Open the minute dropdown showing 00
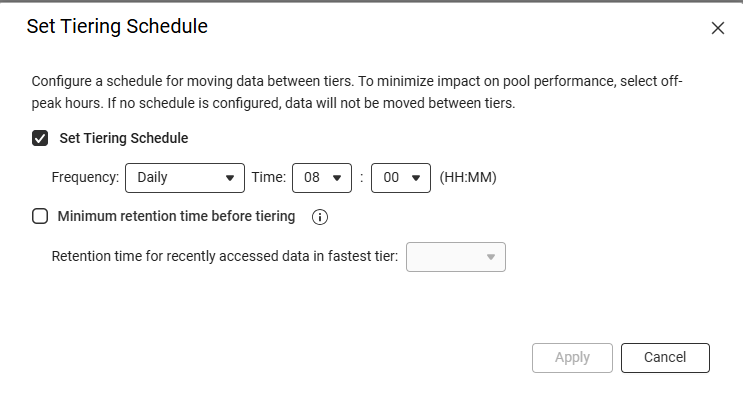 [x=401, y=178]
